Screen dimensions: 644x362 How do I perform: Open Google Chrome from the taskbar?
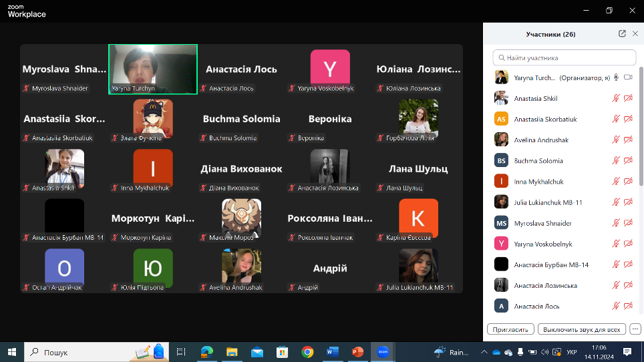coord(307,352)
